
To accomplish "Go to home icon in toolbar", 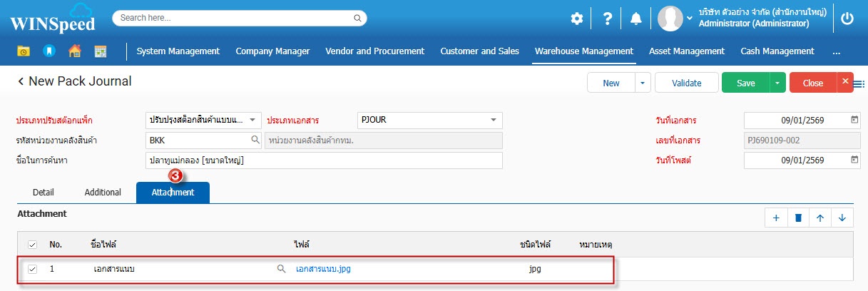I will click(74, 51).
